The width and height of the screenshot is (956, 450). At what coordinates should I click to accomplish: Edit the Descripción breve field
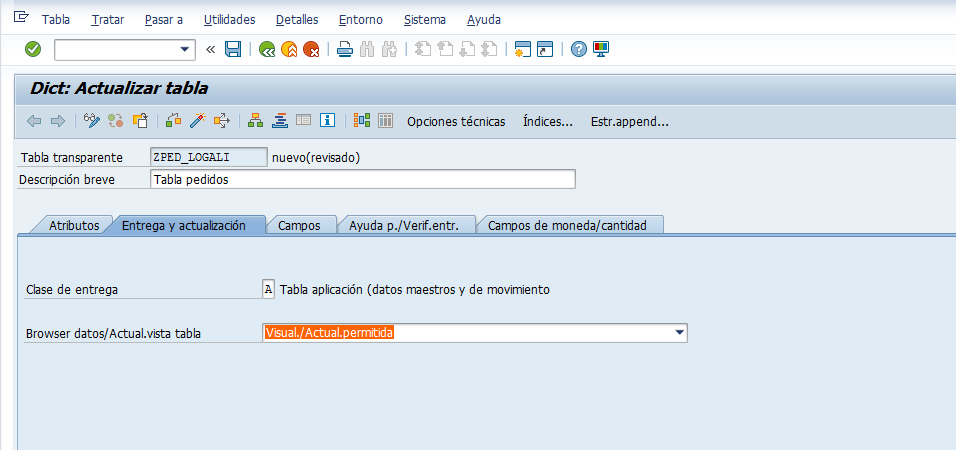[x=362, y=180]
